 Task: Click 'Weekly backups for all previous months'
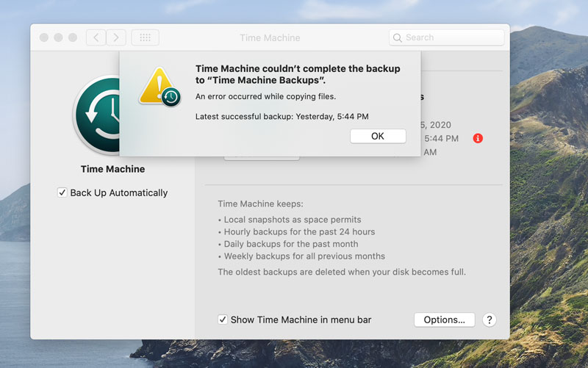click(x=304, y=256)
